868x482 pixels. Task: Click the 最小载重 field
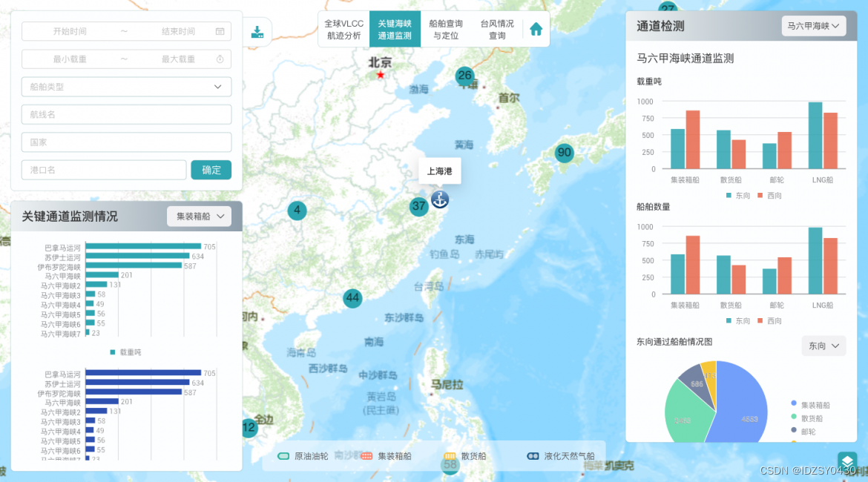pyautogui.click(x=70, y=59)
